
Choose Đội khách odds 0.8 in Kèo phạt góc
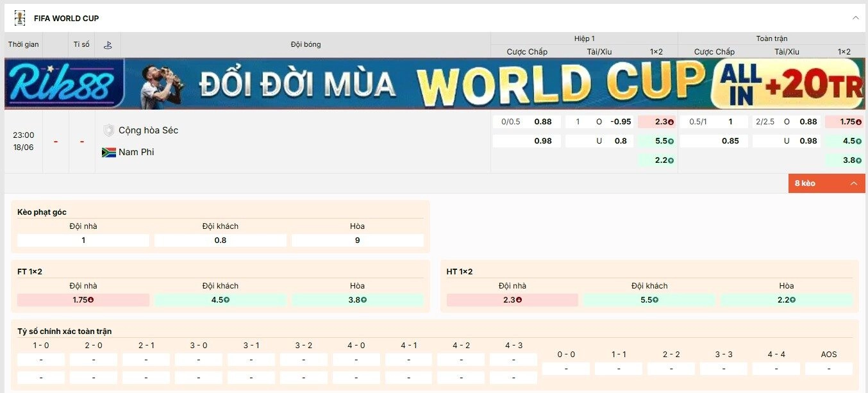click(x=221, y=240)
